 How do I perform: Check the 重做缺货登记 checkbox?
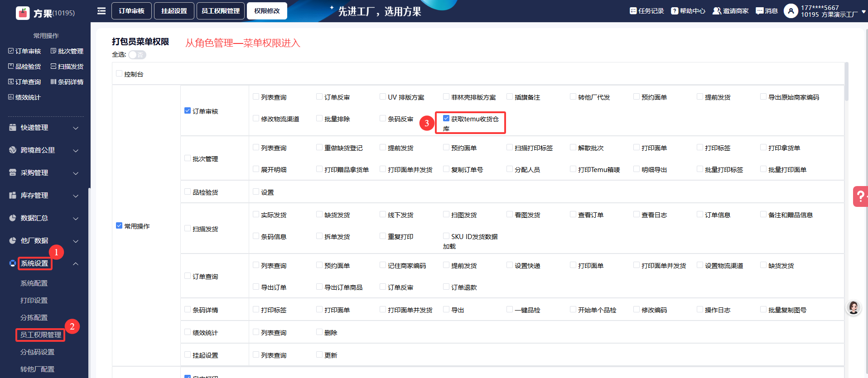coord(319,147)
